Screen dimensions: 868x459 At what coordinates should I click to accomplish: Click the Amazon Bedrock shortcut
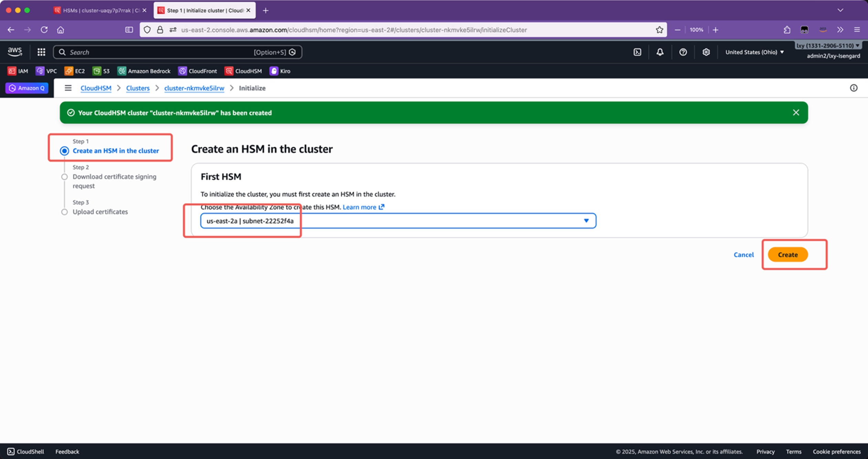point(144,71)
